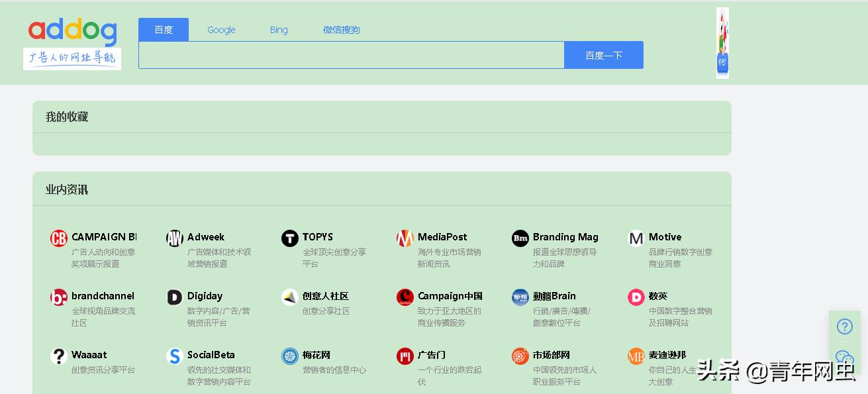868x394 pixels.
Task: Switch to the Google search tab
Action: 221,30
